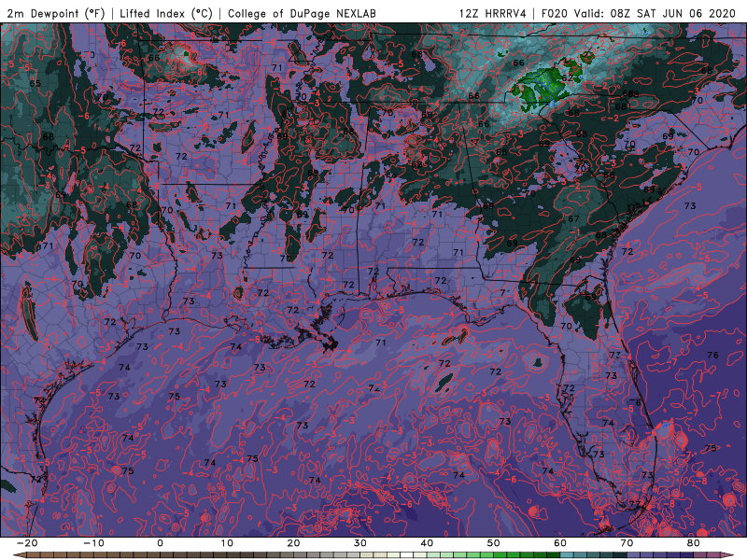The width and height of the screenshot is (747, 560).
Task: Click the 50 label on the color scale
Action: (494, 543)
